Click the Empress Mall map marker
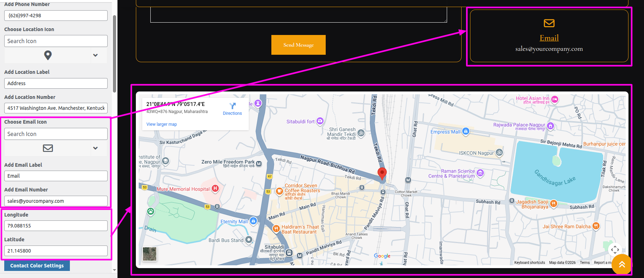This screenshot has height=278, width=644. pyautogui.click(x=466, y=131)
